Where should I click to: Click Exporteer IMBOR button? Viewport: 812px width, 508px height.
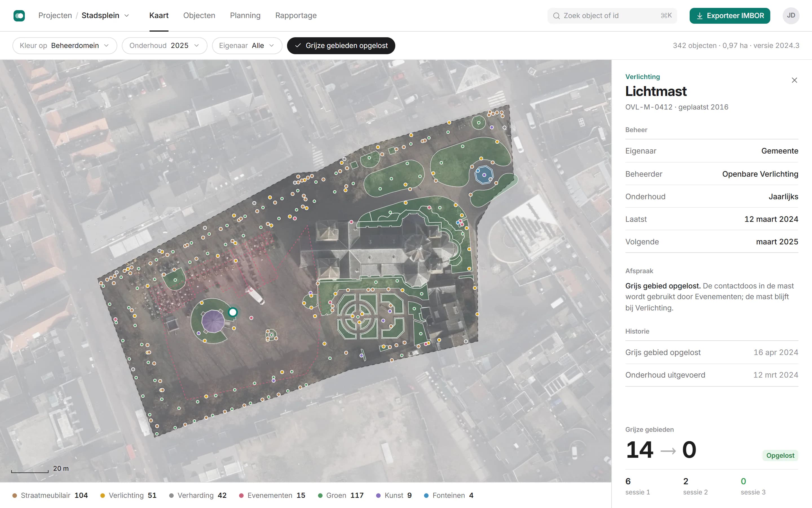click(x=729, y=16)
